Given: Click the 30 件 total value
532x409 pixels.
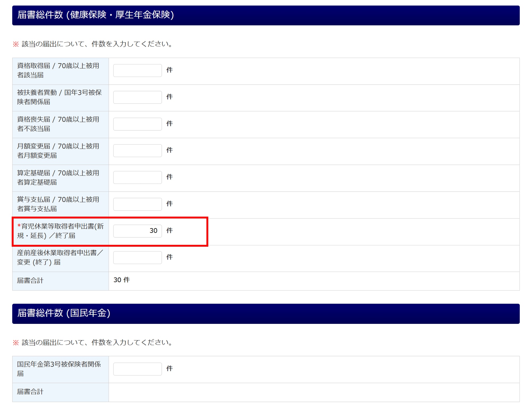Looking at the screenshot, I should [x=122, y=280].
